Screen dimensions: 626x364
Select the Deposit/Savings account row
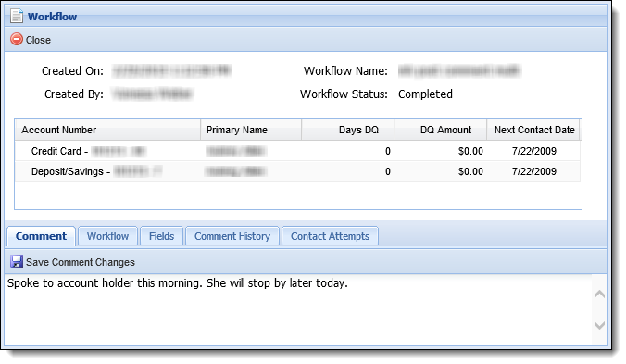click(x=297, y=171)
